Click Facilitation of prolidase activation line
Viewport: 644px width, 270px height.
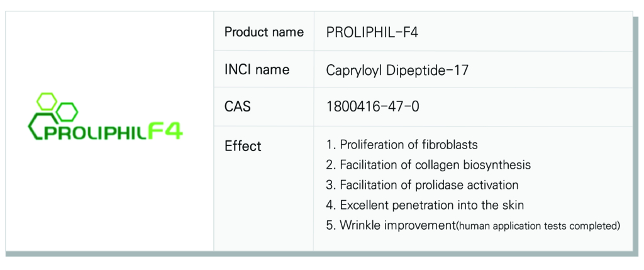[422, 185]
